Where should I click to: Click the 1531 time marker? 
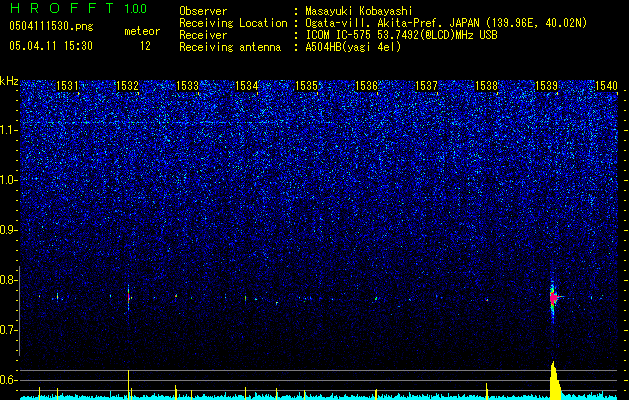[x=67, y=85]
